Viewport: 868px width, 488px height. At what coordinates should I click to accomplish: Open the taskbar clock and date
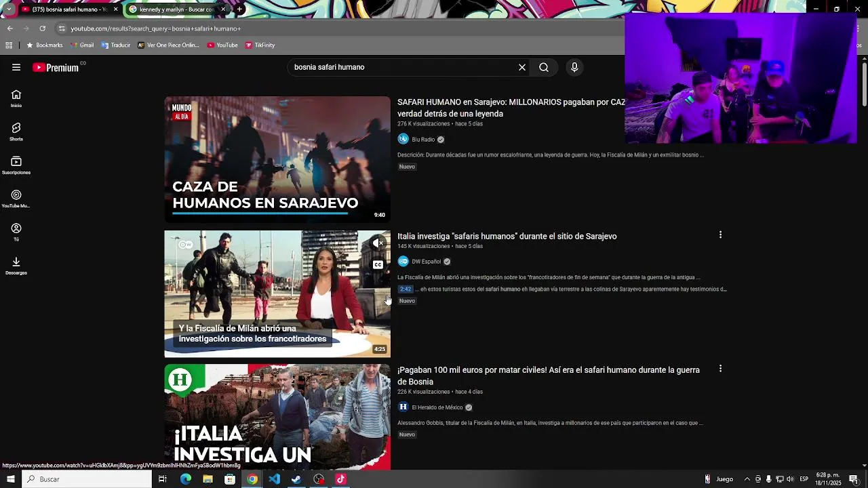click(x=829, y=479)
